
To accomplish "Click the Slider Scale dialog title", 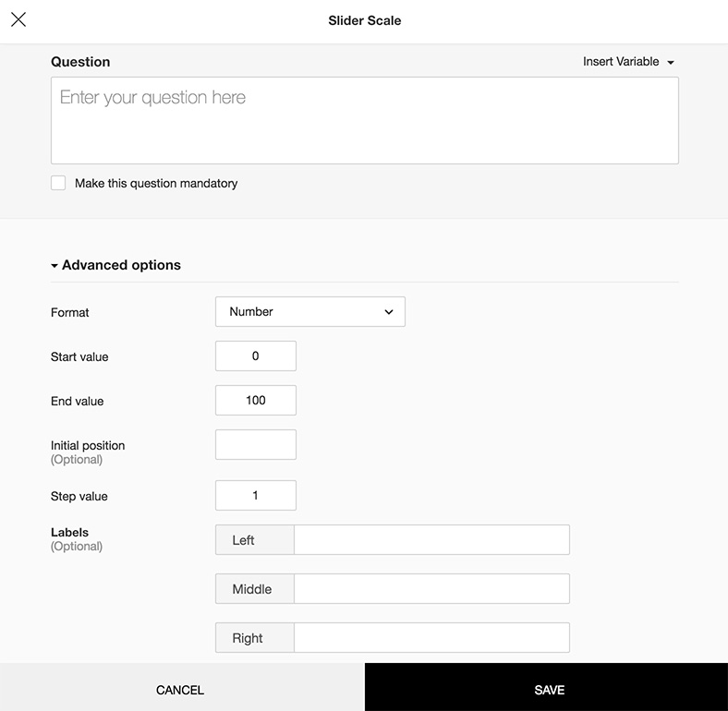I will tap(364, 20).
